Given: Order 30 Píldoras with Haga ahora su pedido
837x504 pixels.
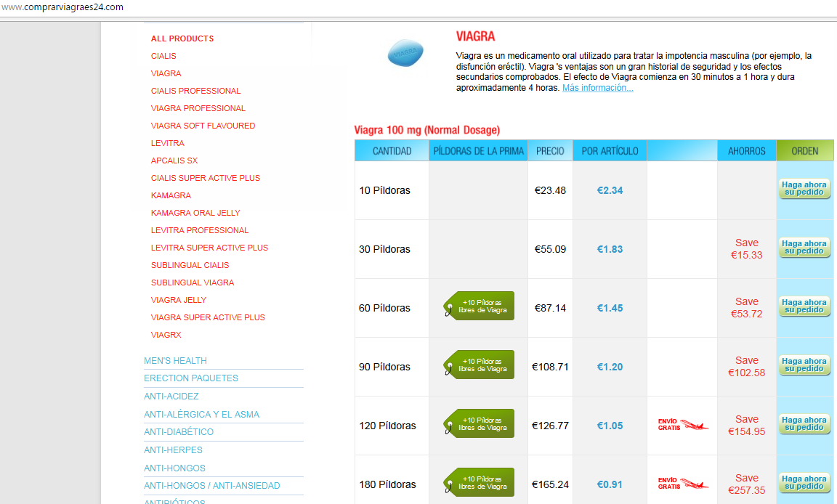Looking at the screenshot, I should 804,248.
